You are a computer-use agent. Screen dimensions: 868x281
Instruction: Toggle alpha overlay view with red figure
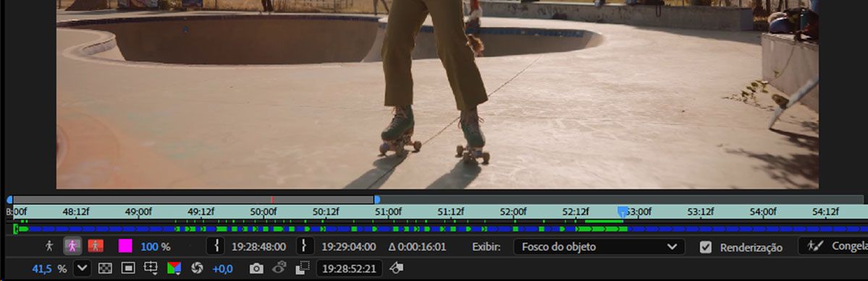[96, 246]
